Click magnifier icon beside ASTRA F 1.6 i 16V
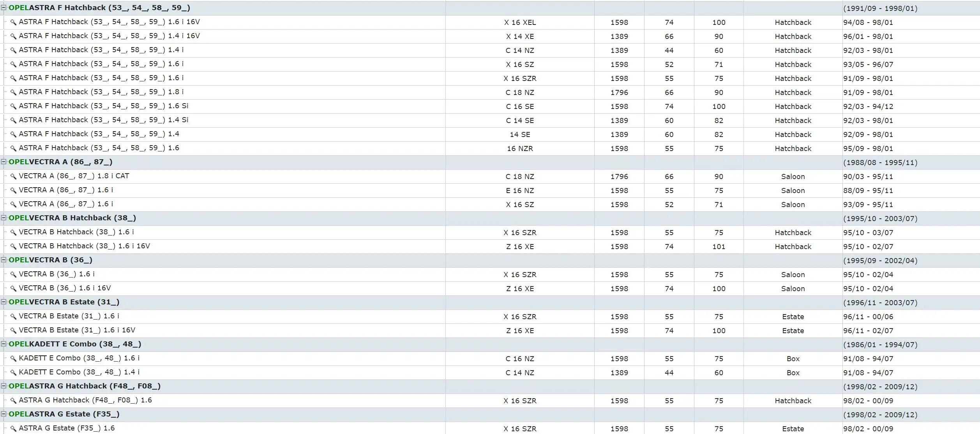 point(13,22)
